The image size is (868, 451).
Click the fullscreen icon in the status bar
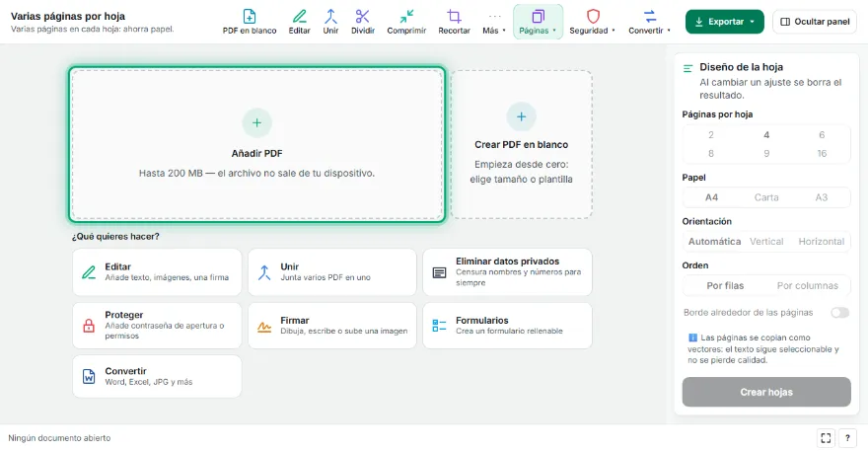(x=826, y=438)
